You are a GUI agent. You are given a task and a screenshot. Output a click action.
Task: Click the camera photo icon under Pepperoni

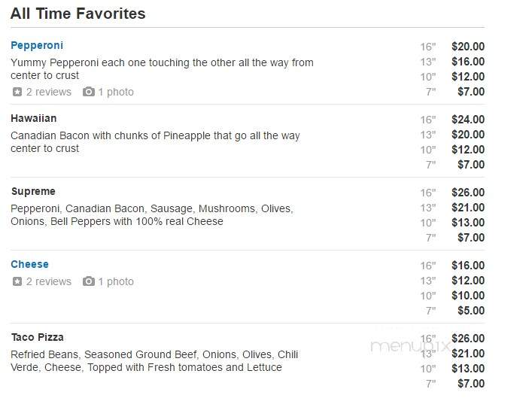tap(89, 92)
